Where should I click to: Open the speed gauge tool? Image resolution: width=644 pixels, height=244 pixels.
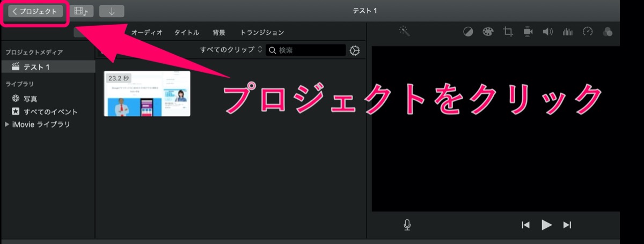click(587, 32)
